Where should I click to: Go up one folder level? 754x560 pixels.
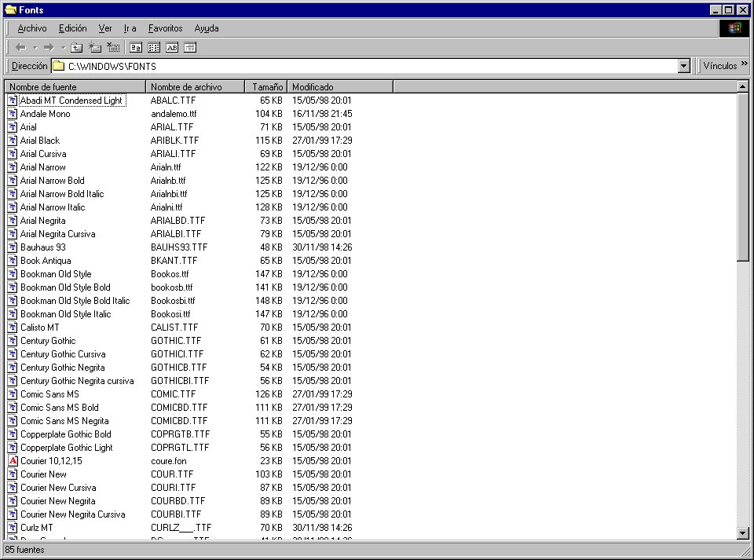pyautogui.click(x=76, y=47)
